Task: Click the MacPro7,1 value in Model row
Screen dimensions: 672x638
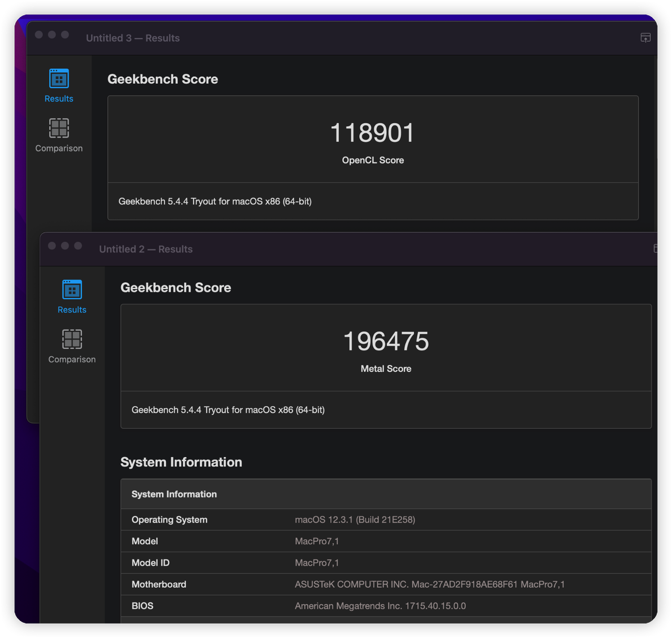Action: tap(317, 541)
